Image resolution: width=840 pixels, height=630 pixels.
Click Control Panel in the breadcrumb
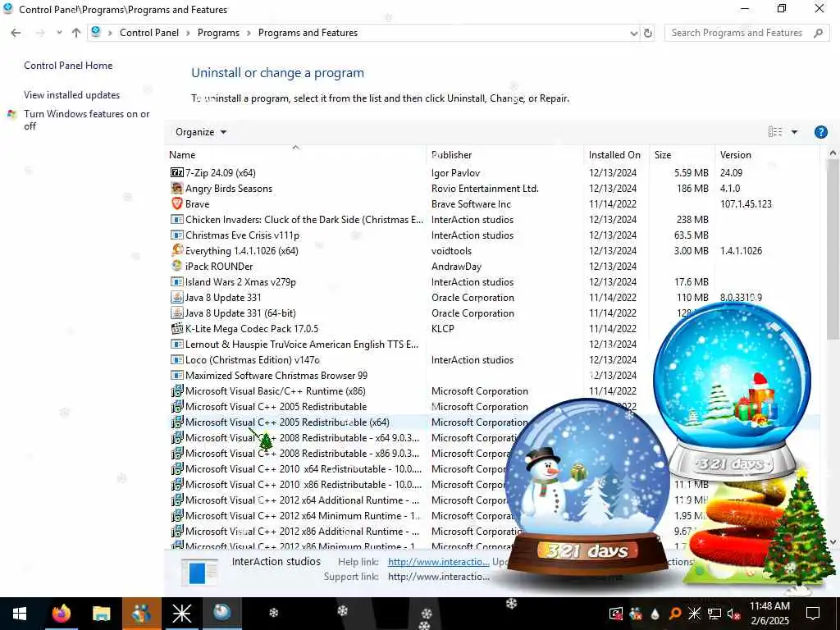(149, 33)
